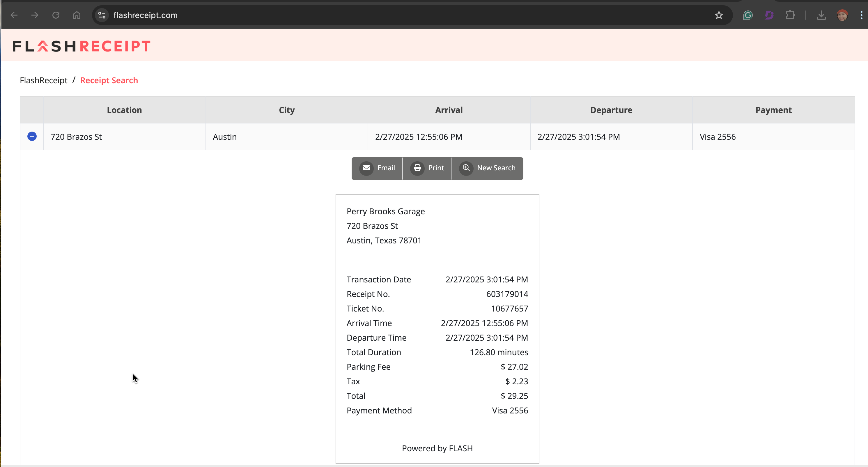
Task: Click the New Search magnifier icon
Action: 466,168
